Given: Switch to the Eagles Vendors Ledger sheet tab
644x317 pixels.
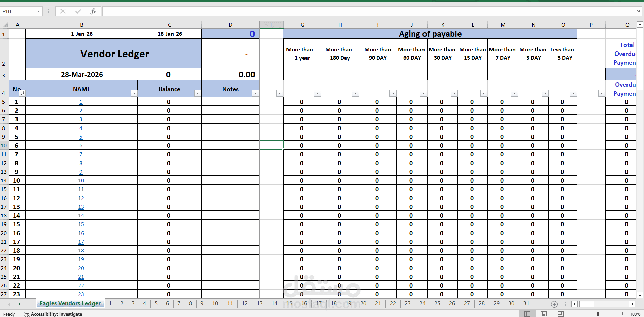Looking at the screenshot, I should pyautogui.click(x=70, y=303).
